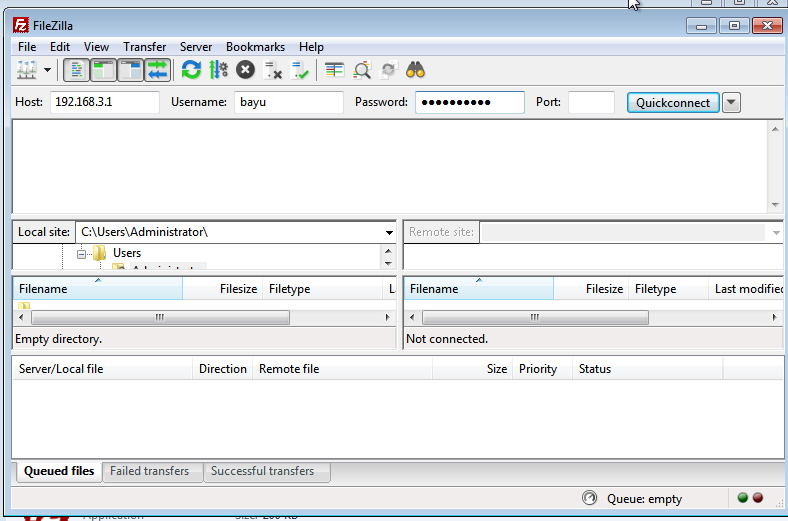Click the green activity indicator light
The width and height of the screenshot is (788, 521).
pos(743,498)
